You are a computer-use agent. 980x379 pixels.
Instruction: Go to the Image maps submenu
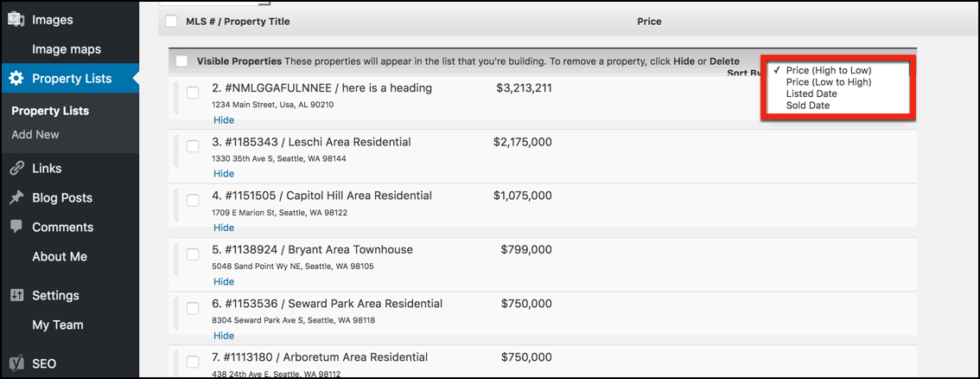click(x=67, y=49)
